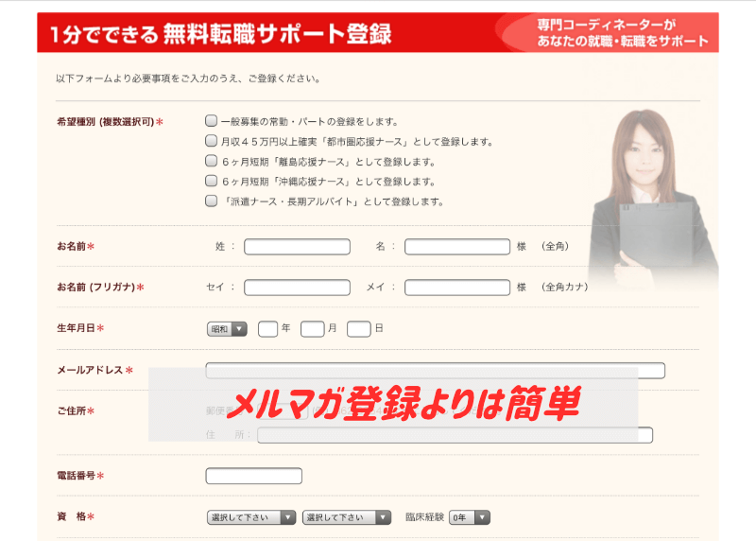Check the 派遣ナース・長期アルバイト checkbox
Image resolution: width=756 pixels, height=541 pixels.
coord(212,201)
